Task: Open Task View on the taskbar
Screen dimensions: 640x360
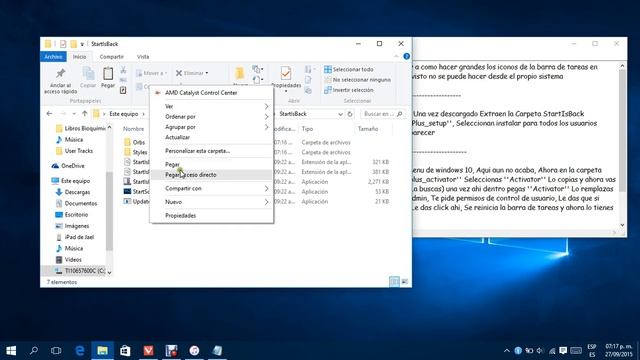Action: click(x=56, y=351)
